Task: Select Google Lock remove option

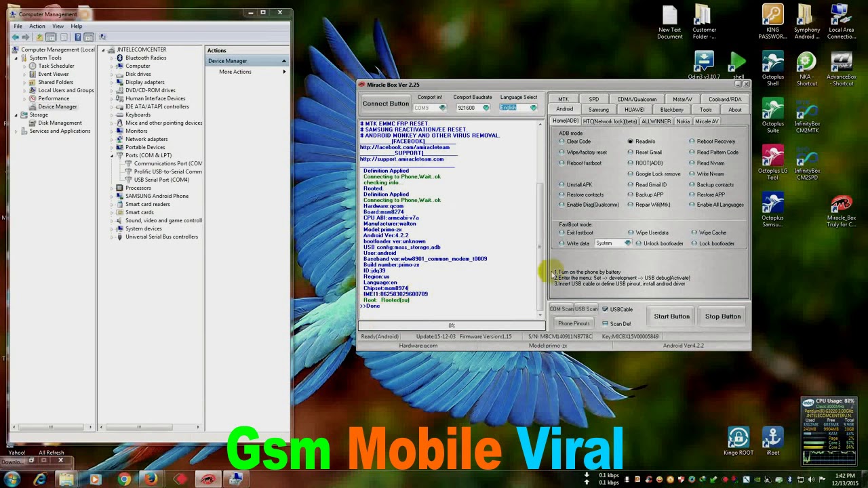Action: pos(654,174)
